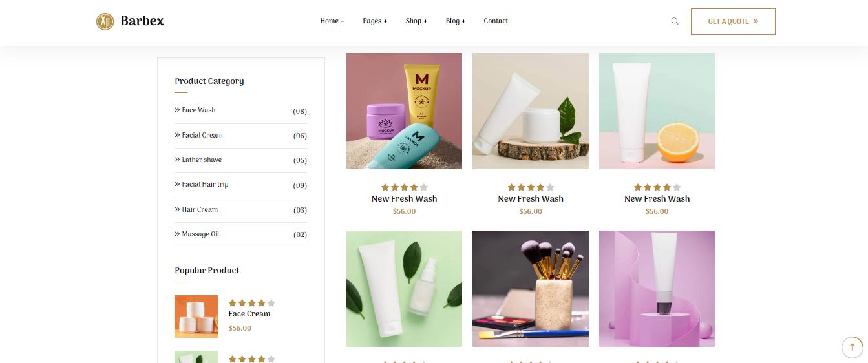
Task: Click the scroll-to-top arrow button
Action: (x=852, y=347)
